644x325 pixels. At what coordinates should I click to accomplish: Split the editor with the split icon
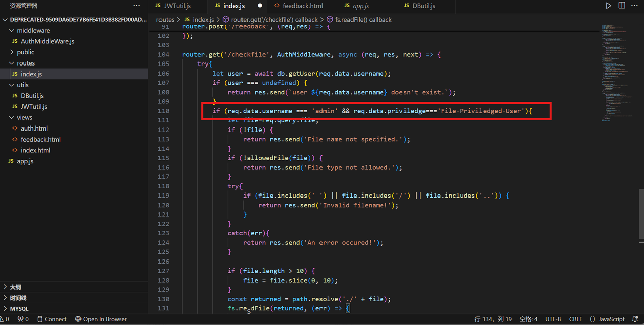coord(622,6)
